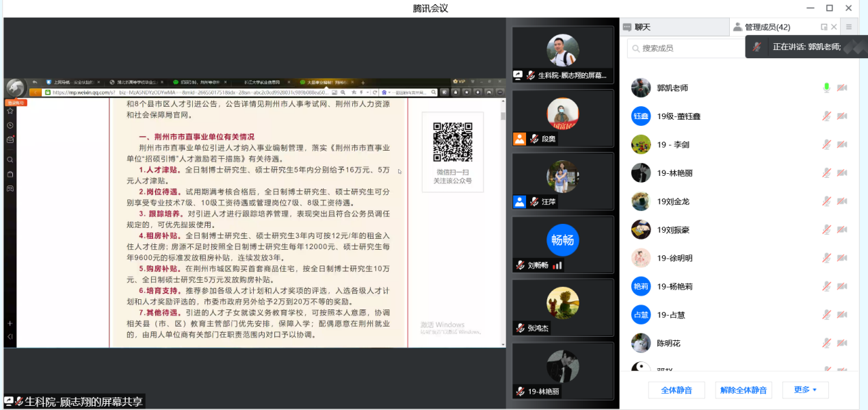
Task: Click 刘畅畅 video tile mic icon
Action: (x=521, y=266)
